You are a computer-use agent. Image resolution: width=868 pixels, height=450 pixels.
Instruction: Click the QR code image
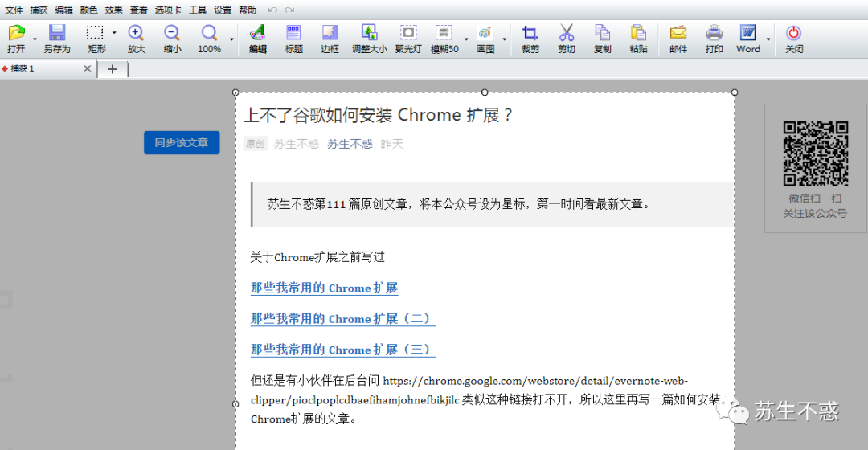click(x=816, y=153)
